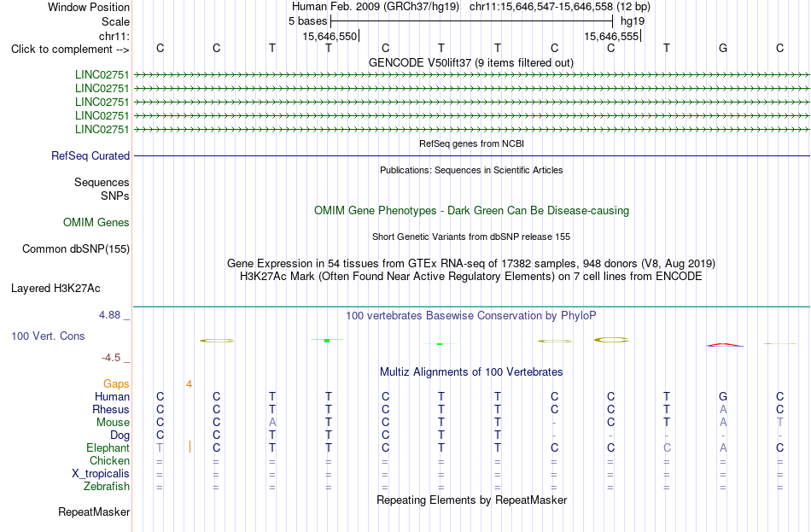
Task: Click the "X_tropicalis" alignment species label
Action: [x=101, y=474]
